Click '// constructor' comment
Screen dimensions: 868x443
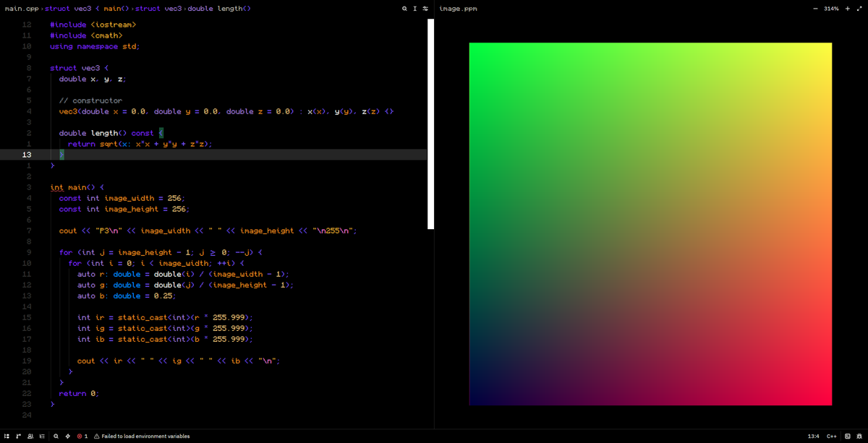pyautogui.click(x=90, y=100)
